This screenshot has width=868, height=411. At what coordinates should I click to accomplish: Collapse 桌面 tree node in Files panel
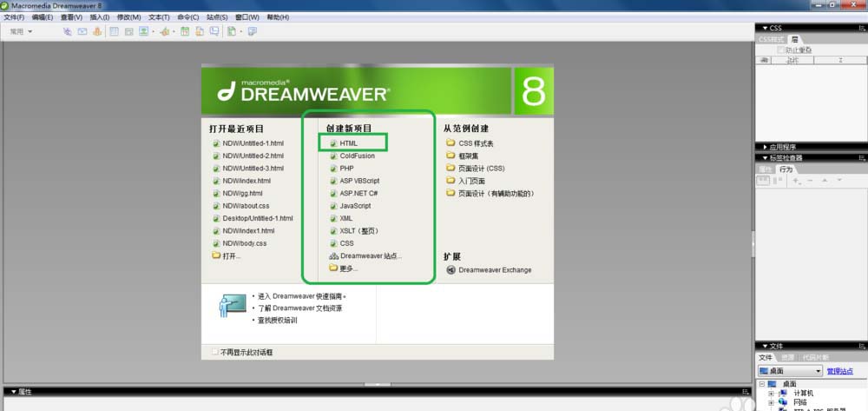(762, 384)
